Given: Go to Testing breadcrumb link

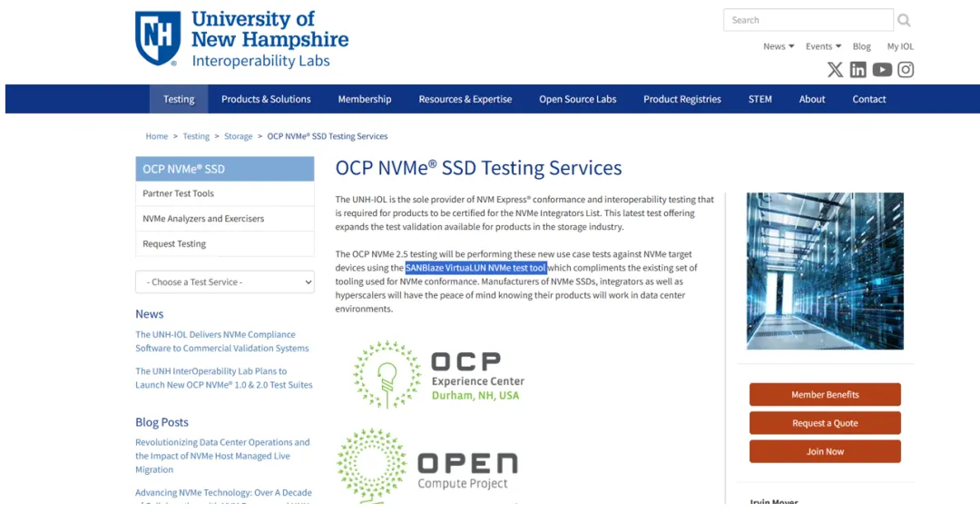Looking at the screenshot, I should tap(196, 136).
